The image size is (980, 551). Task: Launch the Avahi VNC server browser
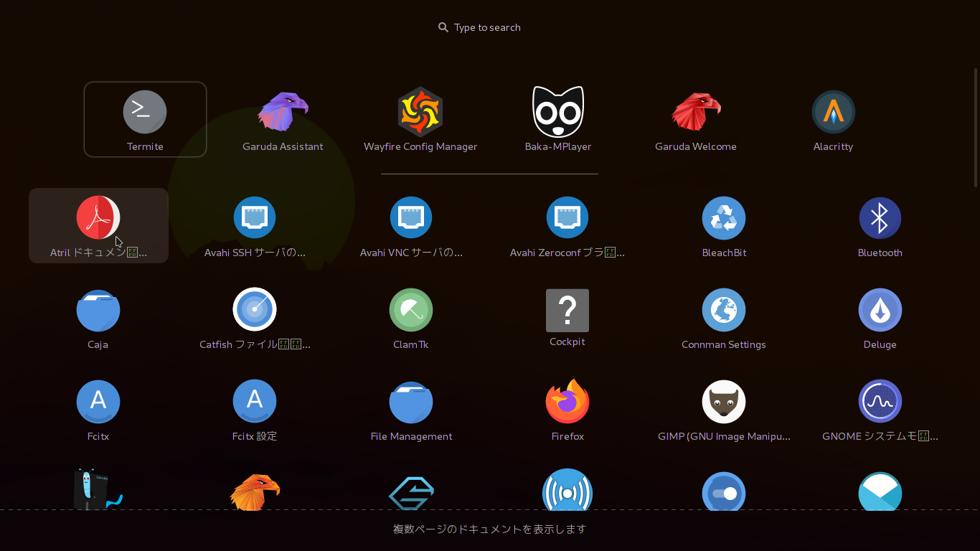411,225
